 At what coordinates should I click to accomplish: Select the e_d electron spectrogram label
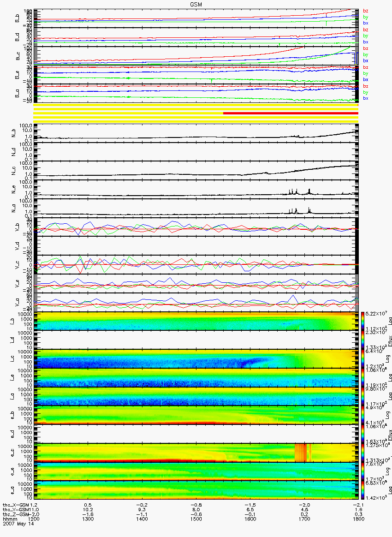(12, 434)
